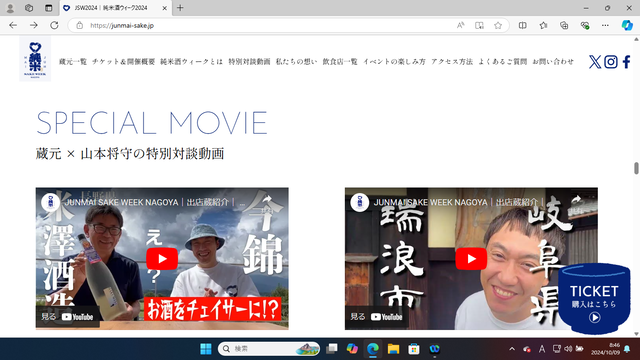Go back to the previous page
This screenshot has height=360, width=640.
pos(13,25)
